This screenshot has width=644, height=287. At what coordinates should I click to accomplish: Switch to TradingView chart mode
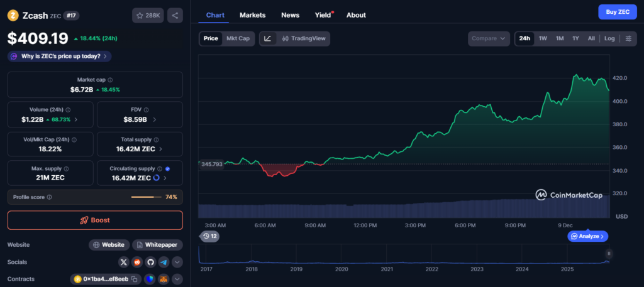point(304,39)
